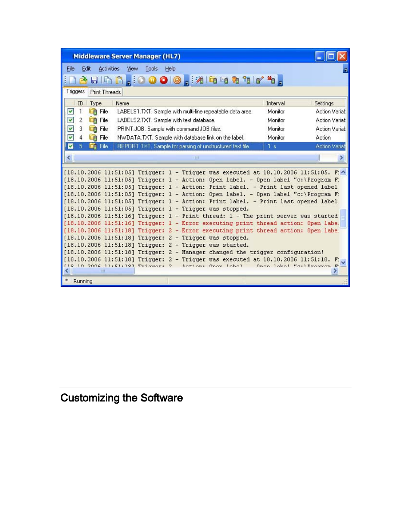Expand the file toolbar options arrow

click(128, 81)
